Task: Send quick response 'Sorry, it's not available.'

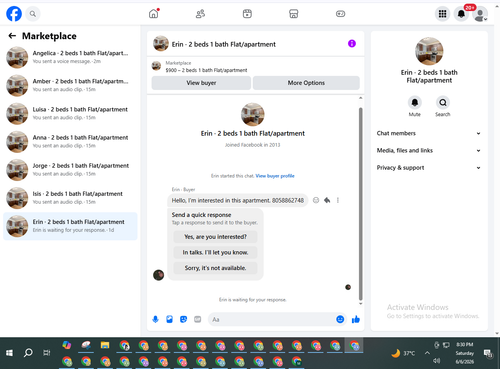Action: tap(215, 268)
